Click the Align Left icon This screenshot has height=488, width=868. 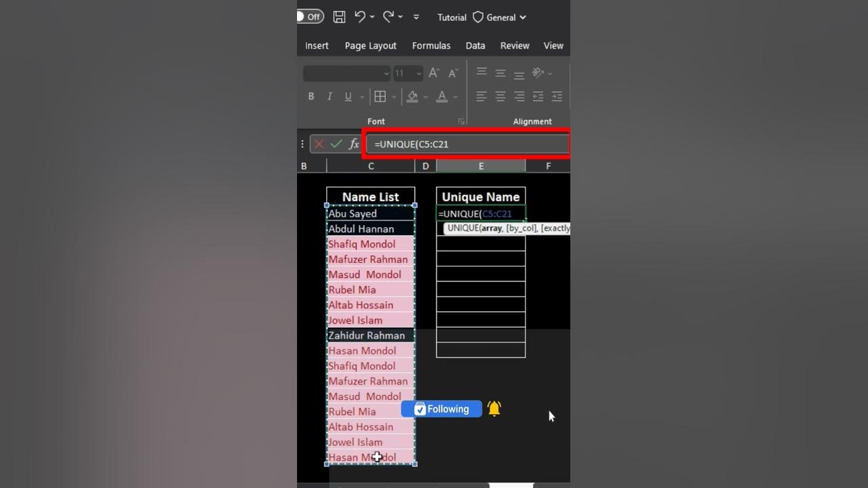coord(481,97)
